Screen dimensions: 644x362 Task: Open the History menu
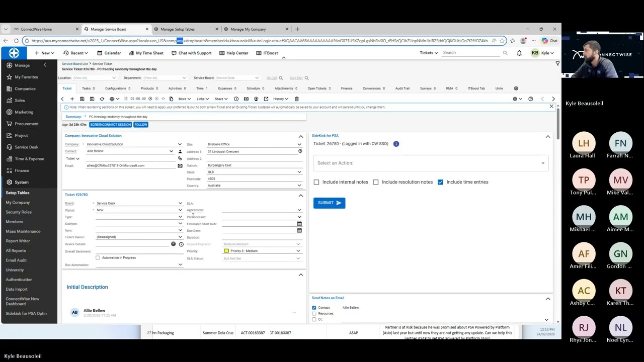coord(281,99)
